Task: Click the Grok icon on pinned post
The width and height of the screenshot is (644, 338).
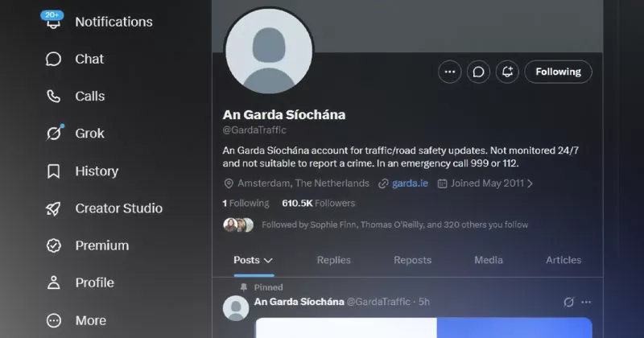Action: point(568,303)
